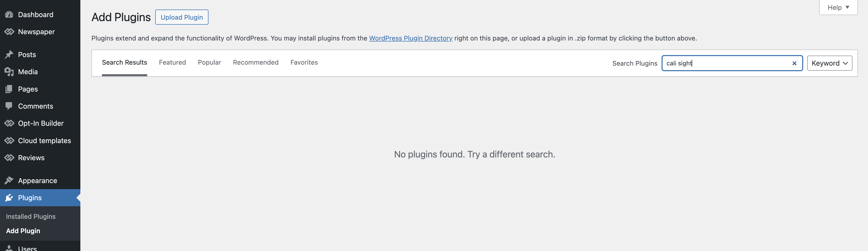Click the Appearance paintbrush icon
Image resolution: width=868 pixels, height=251 pixels.
[9, 181]
